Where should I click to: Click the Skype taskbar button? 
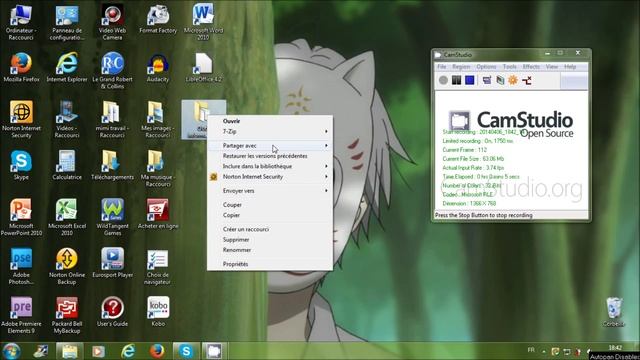pyautogui.click(x=186, y=351)
